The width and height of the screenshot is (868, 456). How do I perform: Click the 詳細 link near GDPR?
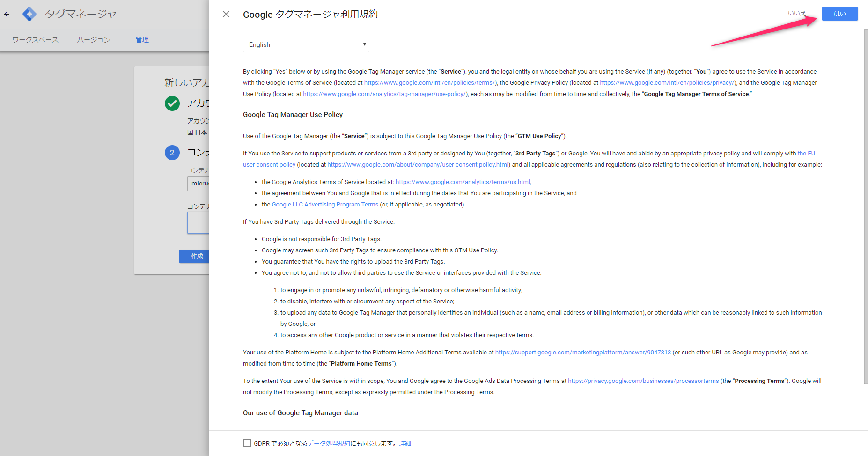click(405, 443)
